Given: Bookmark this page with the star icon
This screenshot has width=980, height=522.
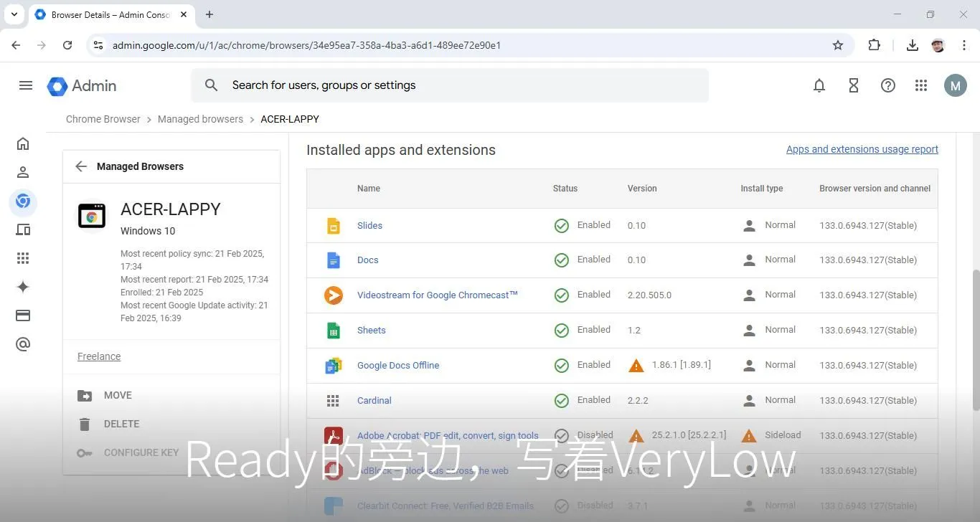Looking at the screenshot, I should point(838,45).
